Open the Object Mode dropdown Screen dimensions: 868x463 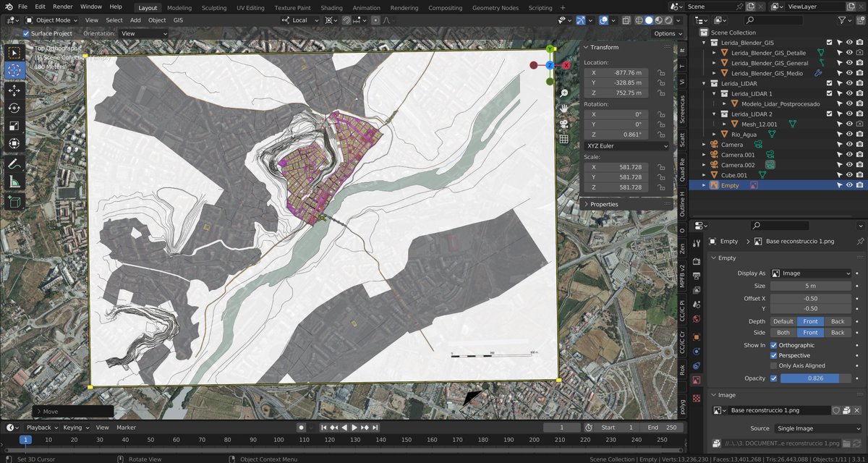(53, 20)
